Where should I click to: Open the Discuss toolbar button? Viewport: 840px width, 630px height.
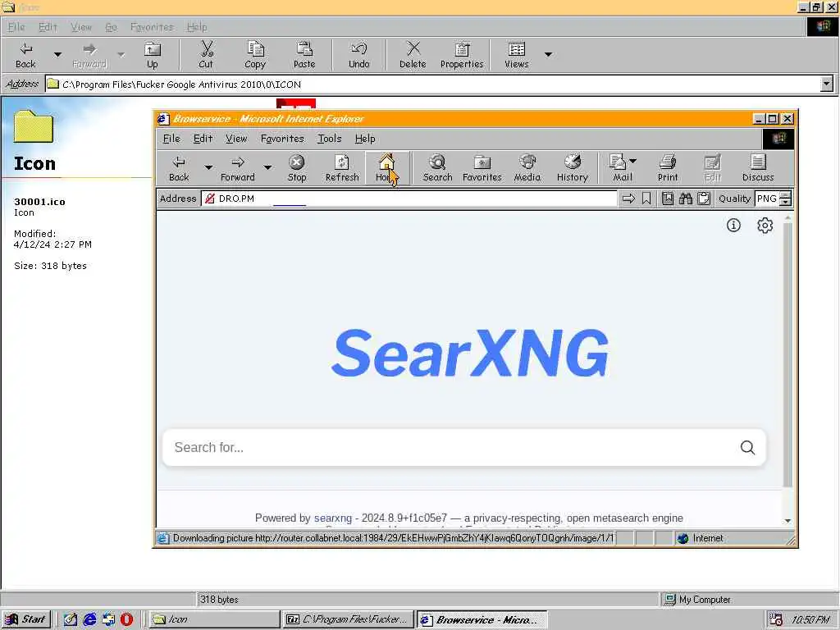coord(758,168)
